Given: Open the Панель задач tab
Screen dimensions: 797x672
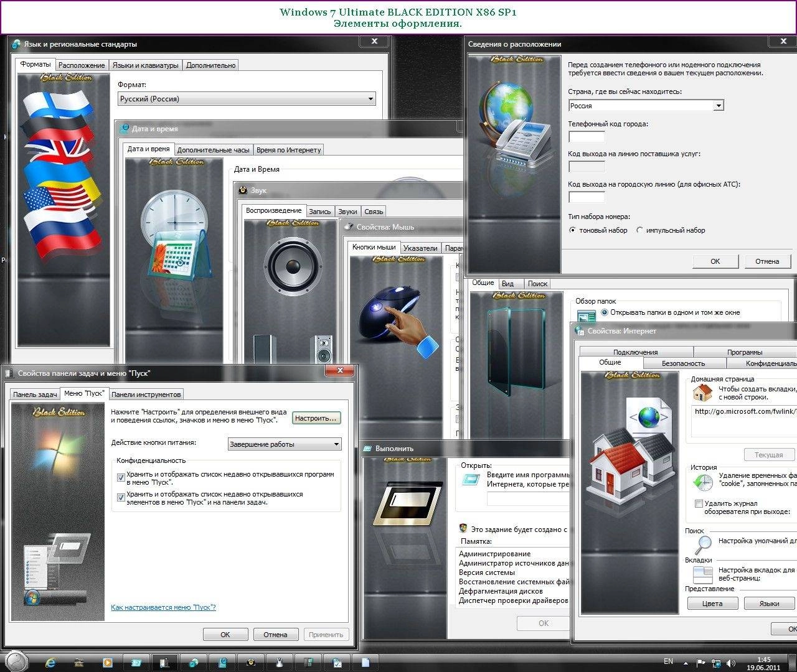Looking at the screenshot, I should coord(35,394).
